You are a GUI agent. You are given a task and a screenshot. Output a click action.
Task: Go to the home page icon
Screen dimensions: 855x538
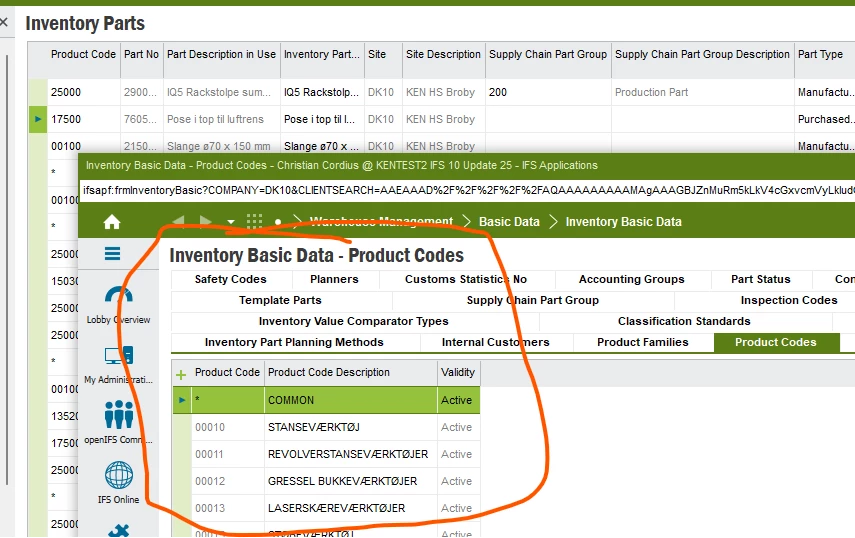pos(112,222)
